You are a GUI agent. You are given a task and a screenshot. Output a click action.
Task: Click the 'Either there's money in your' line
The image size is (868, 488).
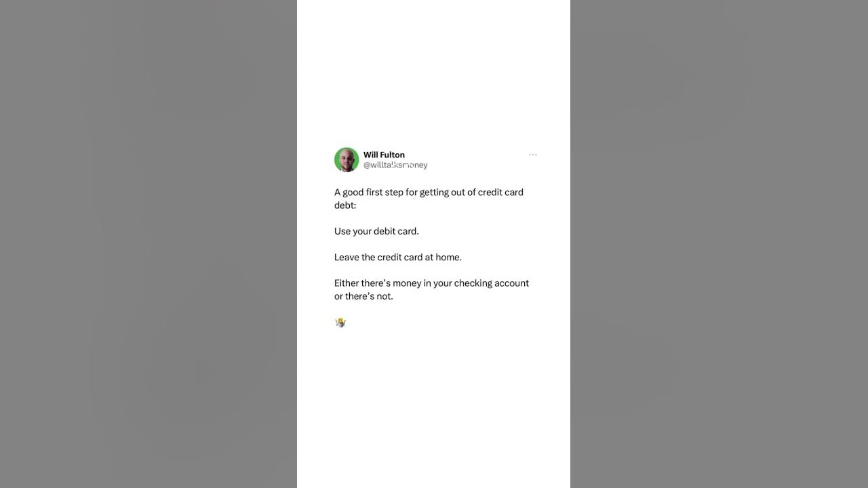pos(393,283)
